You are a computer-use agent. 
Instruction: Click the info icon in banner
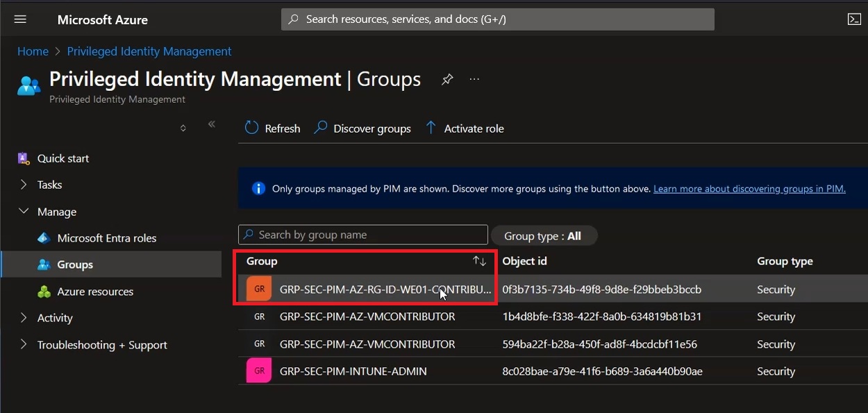click(x=258, y=188)
